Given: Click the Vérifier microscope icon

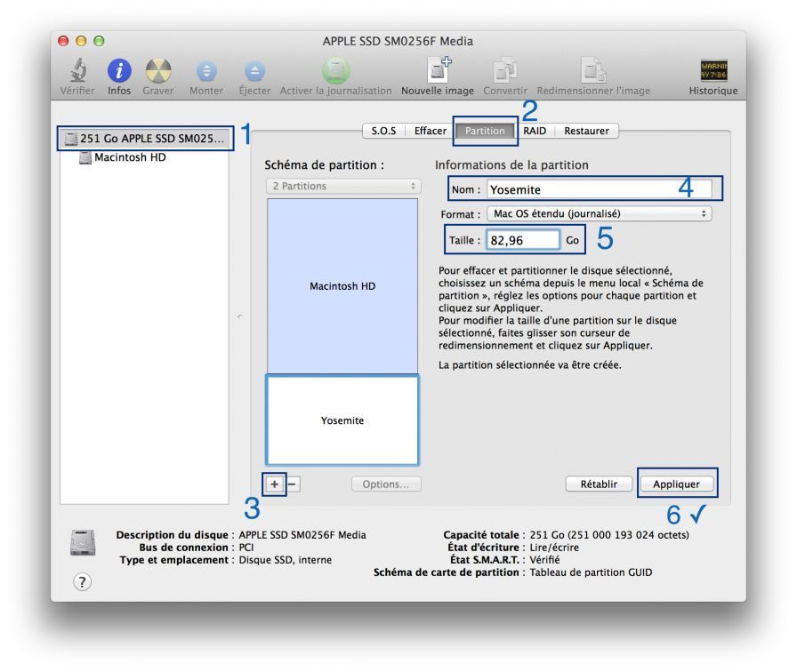Looking at the screenshot, I should [x=77, y=70].
